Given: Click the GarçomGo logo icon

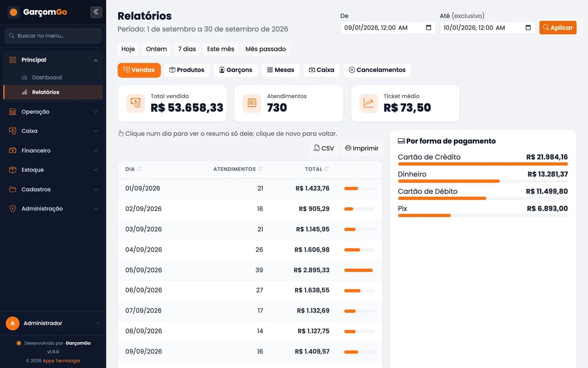Looking at the screenshot, I should pos(14,12).
